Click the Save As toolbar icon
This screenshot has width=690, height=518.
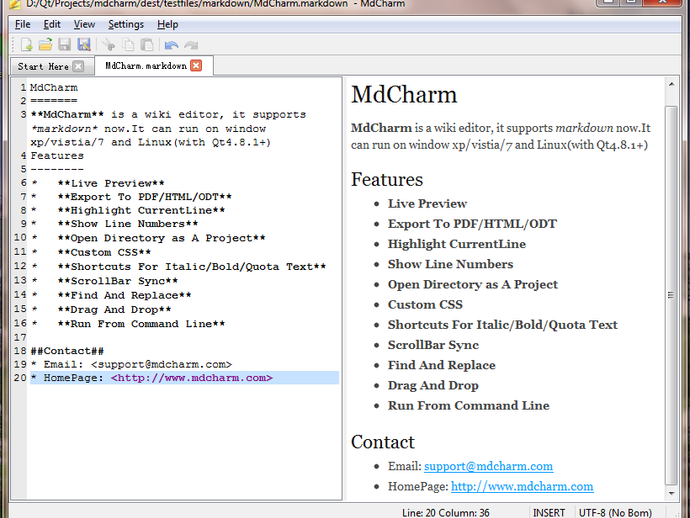pyautogui.click(x=84, y=44)
